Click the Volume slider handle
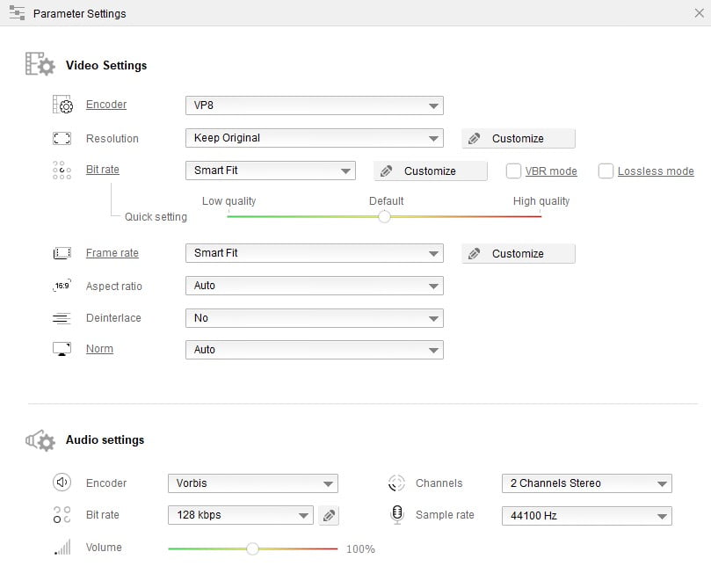 (x=252, y=548)
